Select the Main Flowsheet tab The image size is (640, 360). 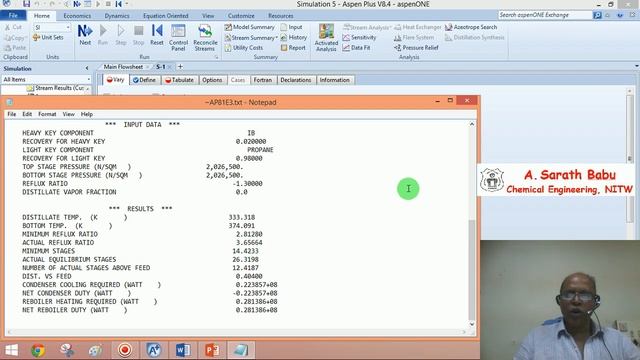[123, 67]
